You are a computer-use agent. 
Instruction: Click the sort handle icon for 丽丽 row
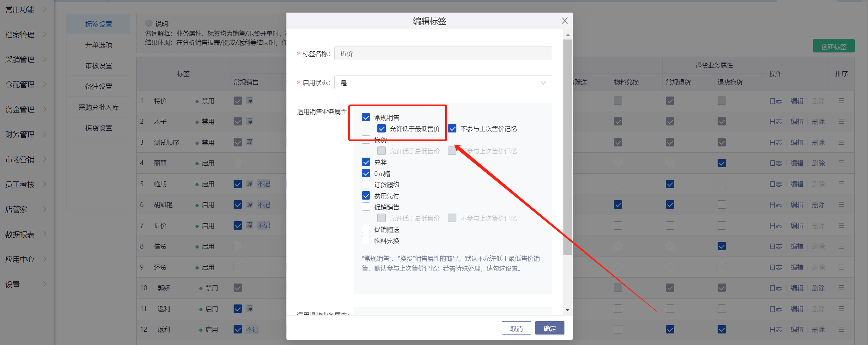[x=841, y=163]
